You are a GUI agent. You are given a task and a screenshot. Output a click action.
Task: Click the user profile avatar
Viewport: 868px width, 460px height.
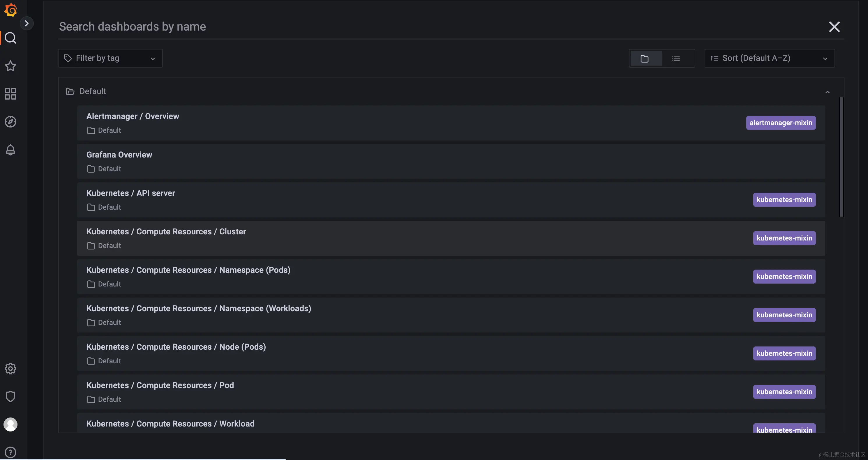(10, 425)
